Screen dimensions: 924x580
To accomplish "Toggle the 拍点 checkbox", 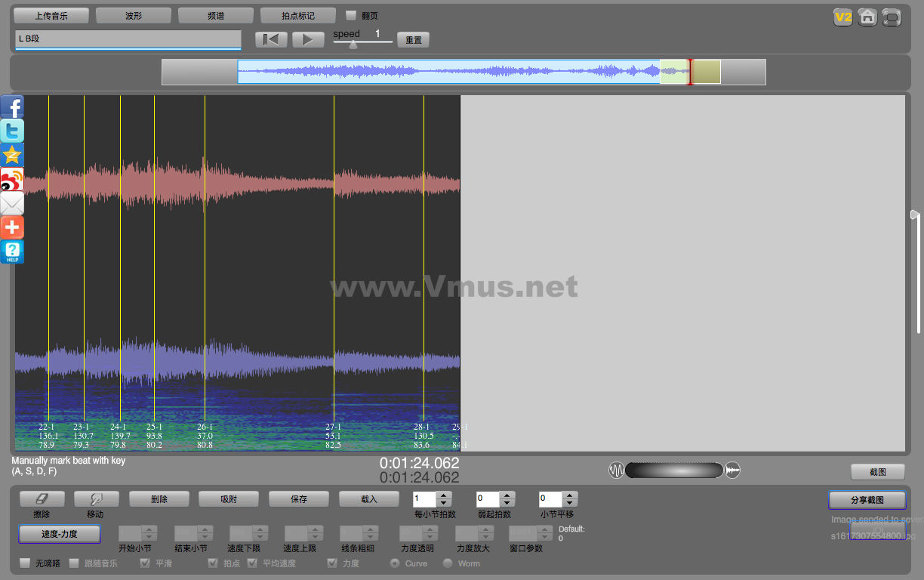I will (x=213, y=563).
